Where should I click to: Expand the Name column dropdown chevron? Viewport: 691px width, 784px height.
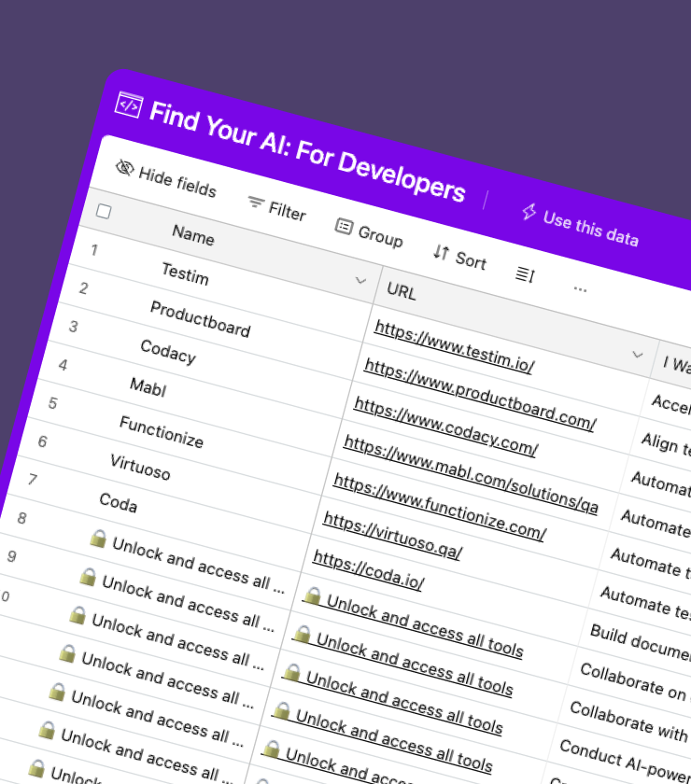360,281
